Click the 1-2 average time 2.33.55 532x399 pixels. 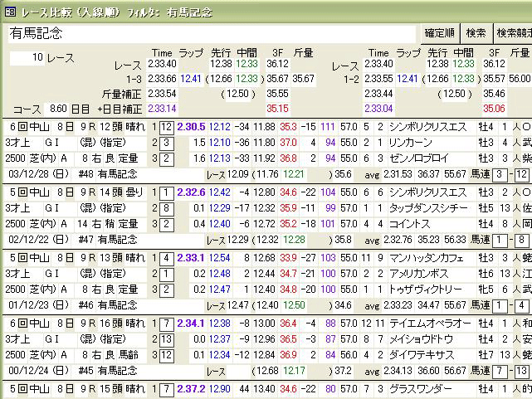click(378, 79)
